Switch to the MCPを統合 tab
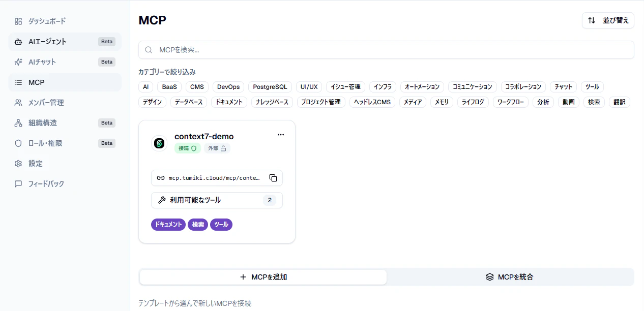 pyautogui.click(x=510, y=277)
